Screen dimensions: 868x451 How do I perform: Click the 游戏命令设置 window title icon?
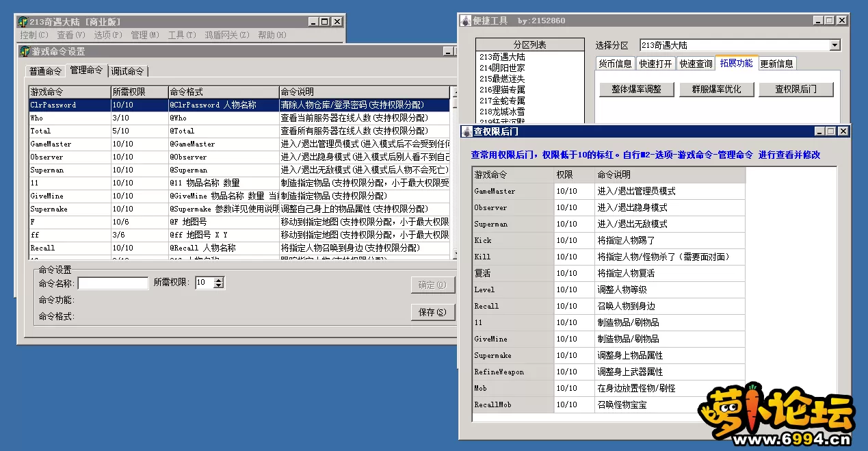pyautogui.click(x=25, y=51)
